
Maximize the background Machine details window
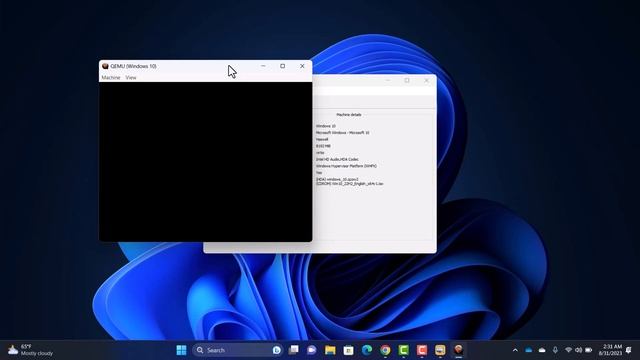[407, 80]
